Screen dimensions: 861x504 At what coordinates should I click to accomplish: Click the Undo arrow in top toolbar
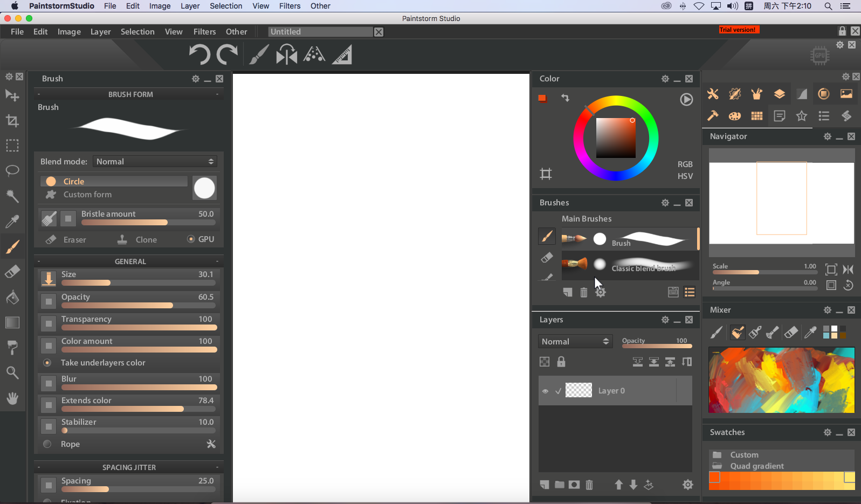coord(199,54)
